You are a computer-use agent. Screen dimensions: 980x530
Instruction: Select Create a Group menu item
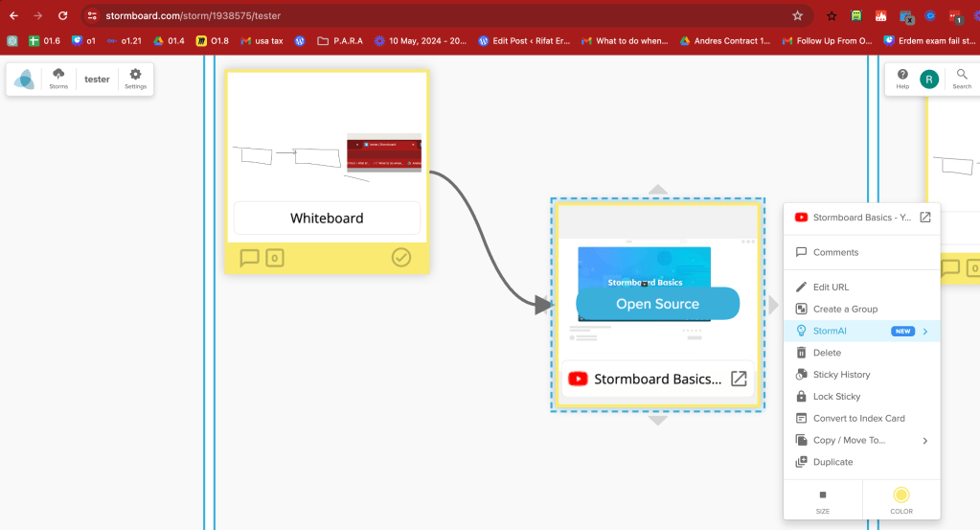click(x=862, y=309)
